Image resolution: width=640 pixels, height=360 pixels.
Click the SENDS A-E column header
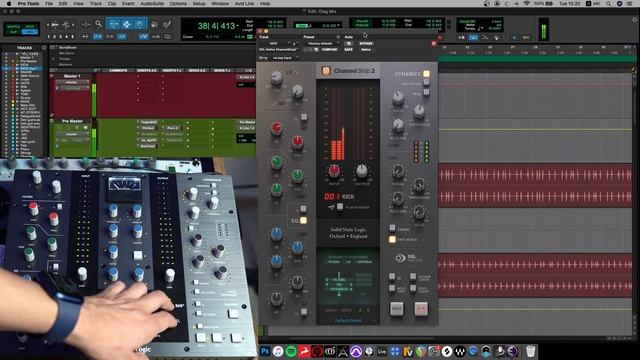pyautogui.click(x=197, y=70)
